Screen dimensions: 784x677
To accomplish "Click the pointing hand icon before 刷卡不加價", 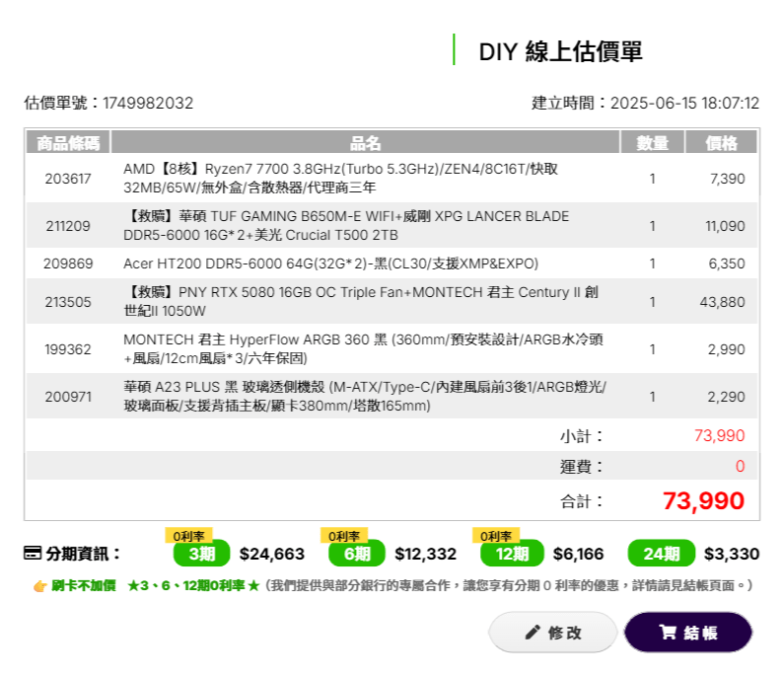I will click(40, 586).
